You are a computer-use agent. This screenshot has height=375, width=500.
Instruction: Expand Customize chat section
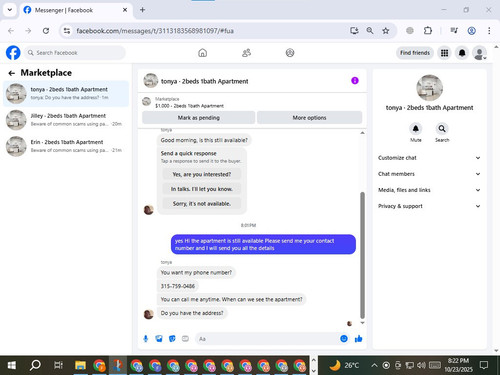(x=429, y=158)
